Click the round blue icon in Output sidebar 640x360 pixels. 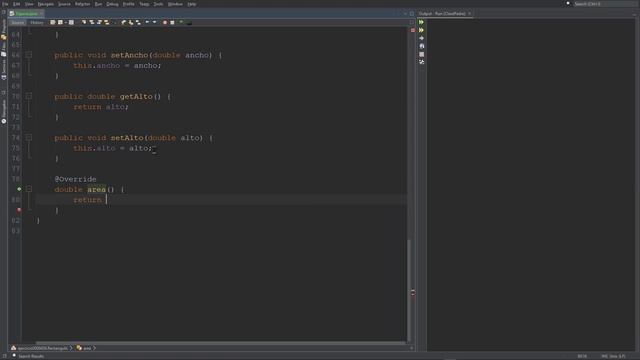(x=422, y=46)
